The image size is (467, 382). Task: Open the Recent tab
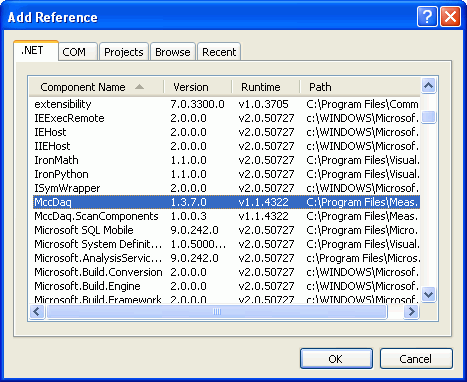[x=219, y=52]
